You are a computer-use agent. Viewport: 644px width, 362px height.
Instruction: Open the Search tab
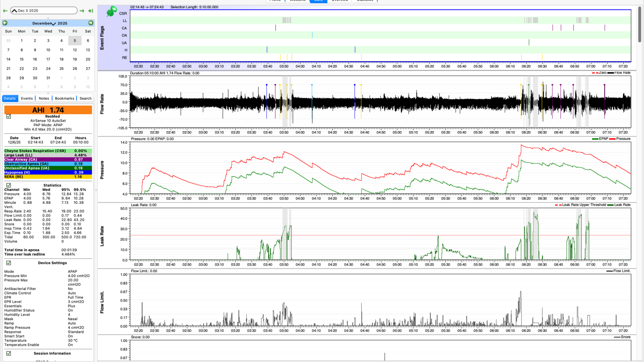[x=85, y=98]
